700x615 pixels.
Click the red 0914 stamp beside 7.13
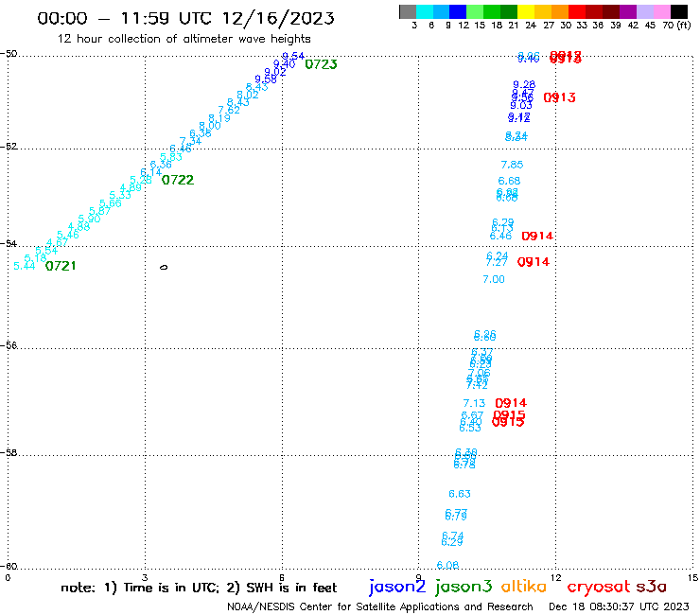coord(511,403)
